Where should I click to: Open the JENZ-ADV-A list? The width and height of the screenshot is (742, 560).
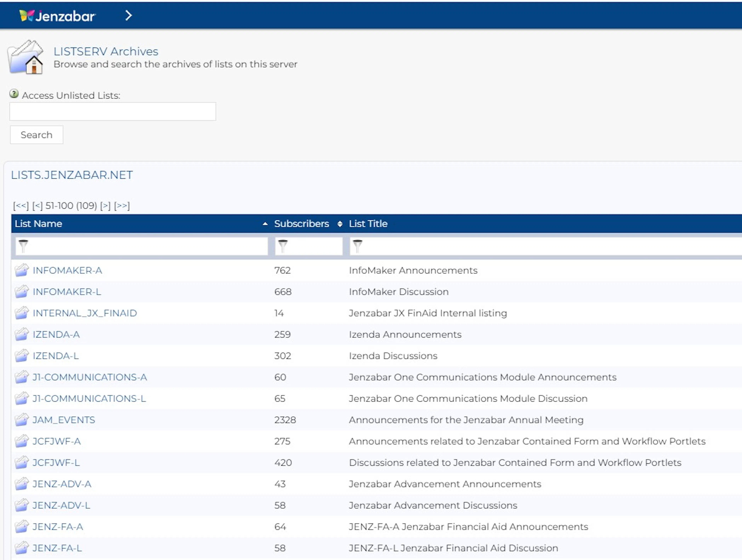pos(62,484)
